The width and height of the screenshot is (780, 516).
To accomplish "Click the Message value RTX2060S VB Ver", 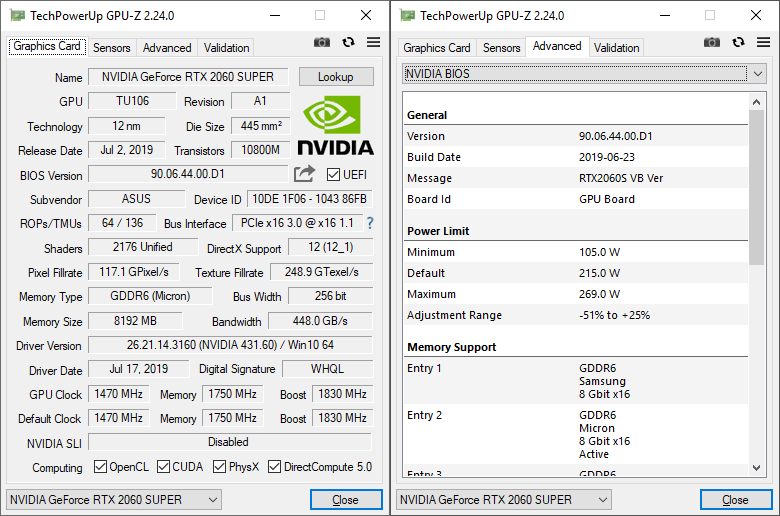I will [x=621, y=178].
